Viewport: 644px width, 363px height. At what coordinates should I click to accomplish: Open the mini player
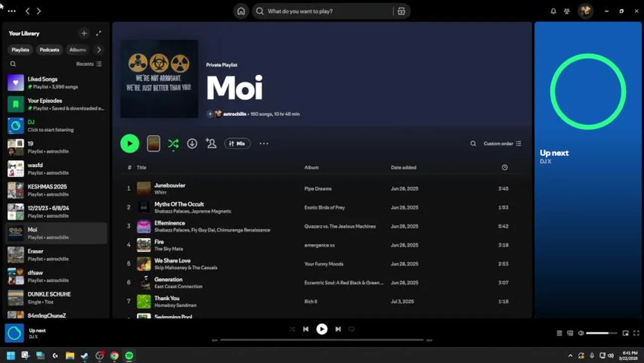pos(625,333)
